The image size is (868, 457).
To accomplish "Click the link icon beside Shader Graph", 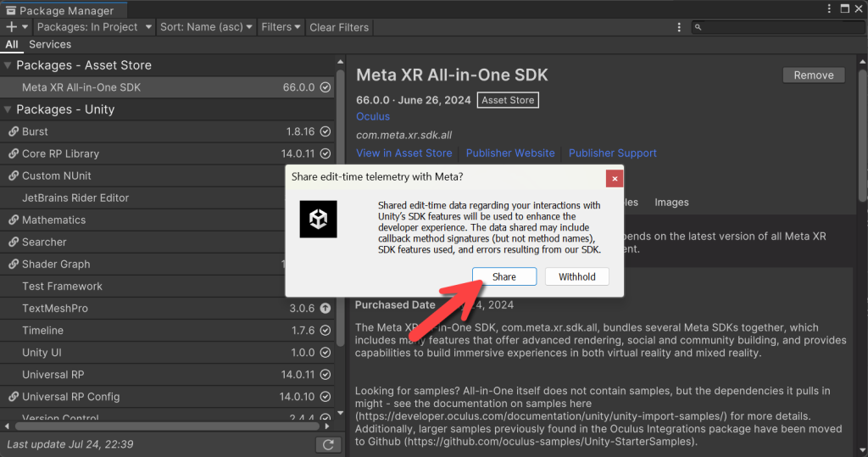I will (14, 265).
